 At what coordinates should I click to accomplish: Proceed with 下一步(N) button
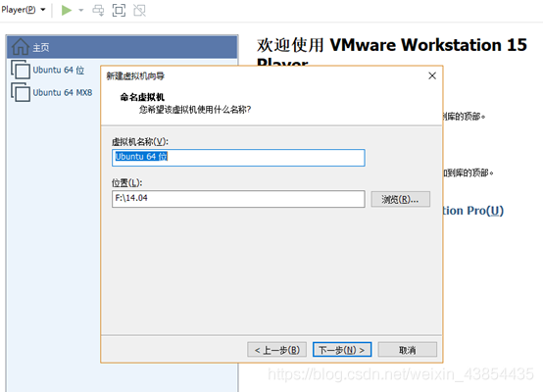(342, 350)
